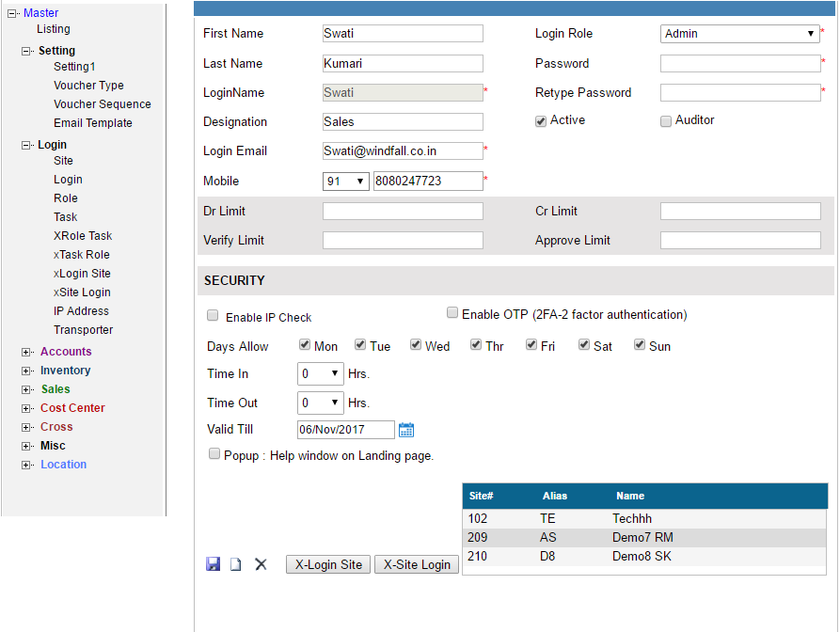Screen dimensions: 840x632
Task: Open Transporter menu item
Action: pos(83,330)
